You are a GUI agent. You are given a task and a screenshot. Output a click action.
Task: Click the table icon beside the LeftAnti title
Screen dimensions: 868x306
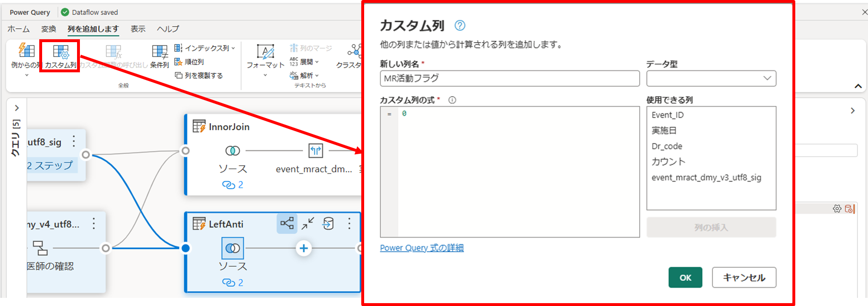pyautogui.click(x=199, y=224)
